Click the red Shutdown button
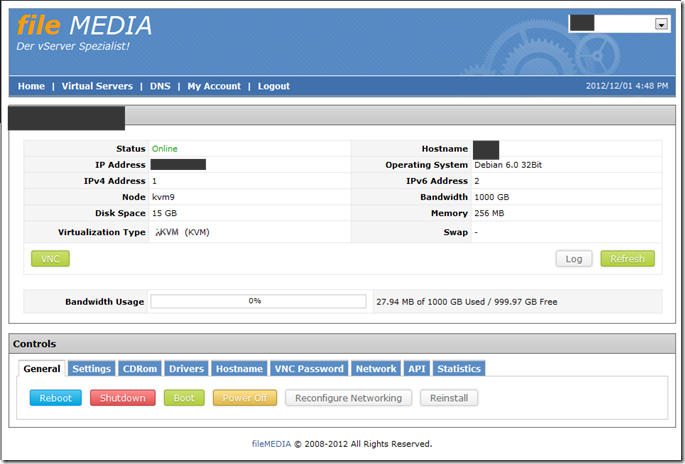Image resolution: width=685 pixels, height=464 pixels. click(123, 398)
